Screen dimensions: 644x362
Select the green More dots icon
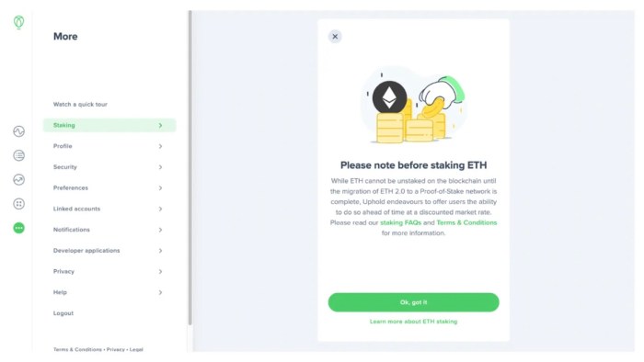[19, 228]
